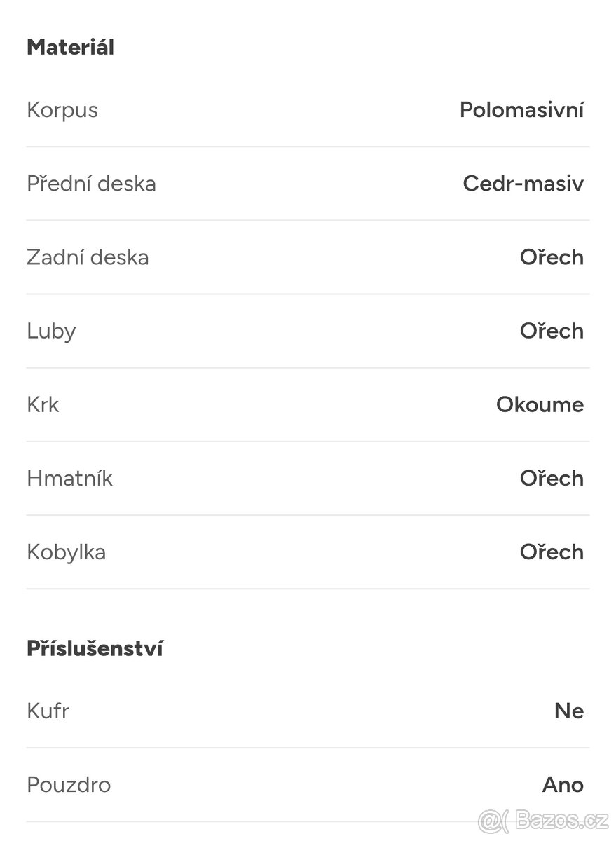Select the Kufr row label
The image size is (616, 841).
(x=48, y=711)
